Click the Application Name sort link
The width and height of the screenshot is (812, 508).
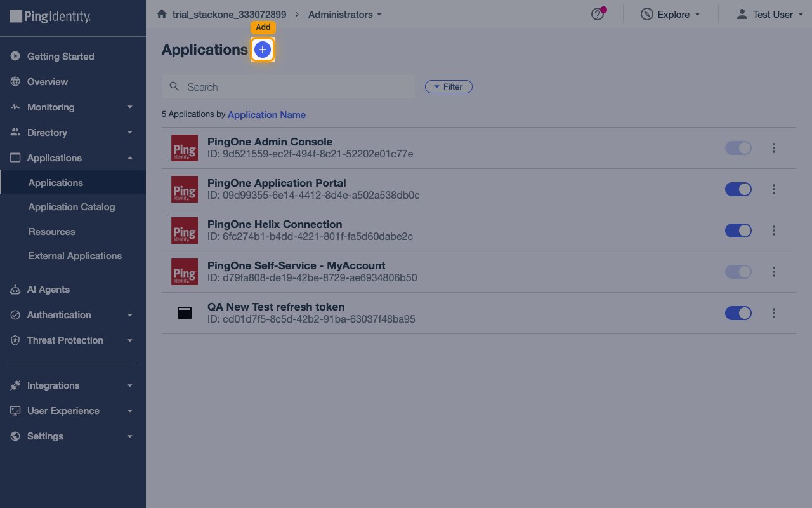click(266, 115)
